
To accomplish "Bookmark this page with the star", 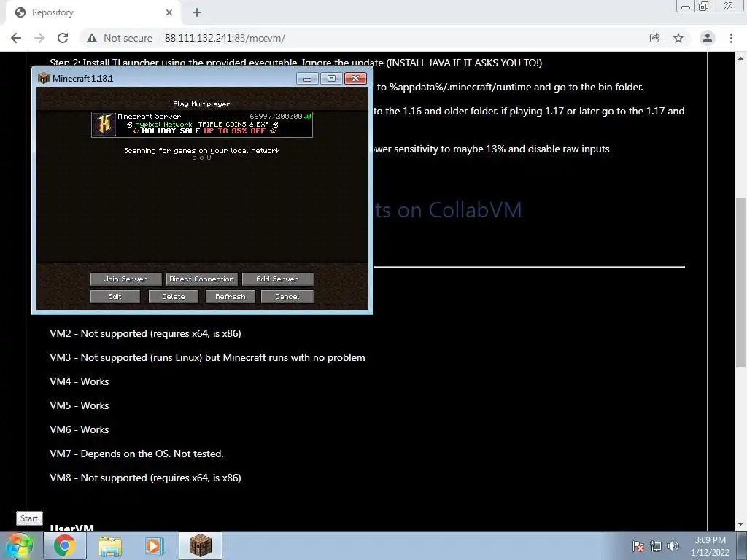I will coord(678,38).
